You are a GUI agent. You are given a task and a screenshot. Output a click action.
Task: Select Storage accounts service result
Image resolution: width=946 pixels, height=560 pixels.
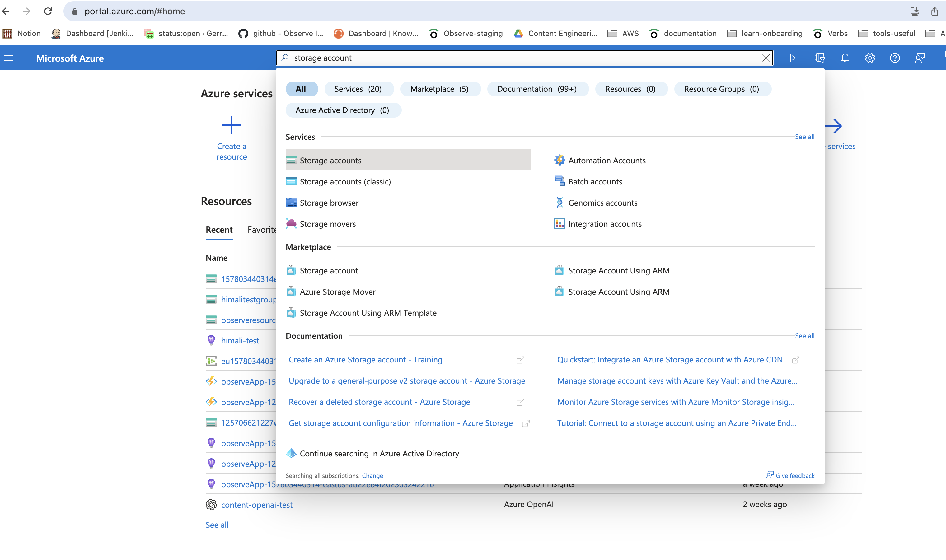330,160
